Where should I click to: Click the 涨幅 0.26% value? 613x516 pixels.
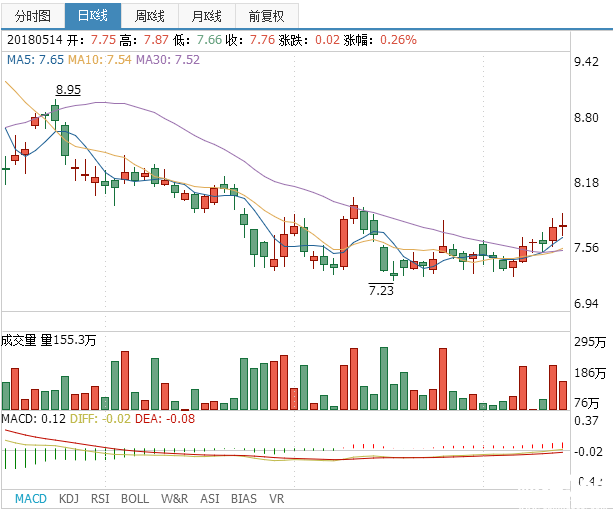(398, 40)
